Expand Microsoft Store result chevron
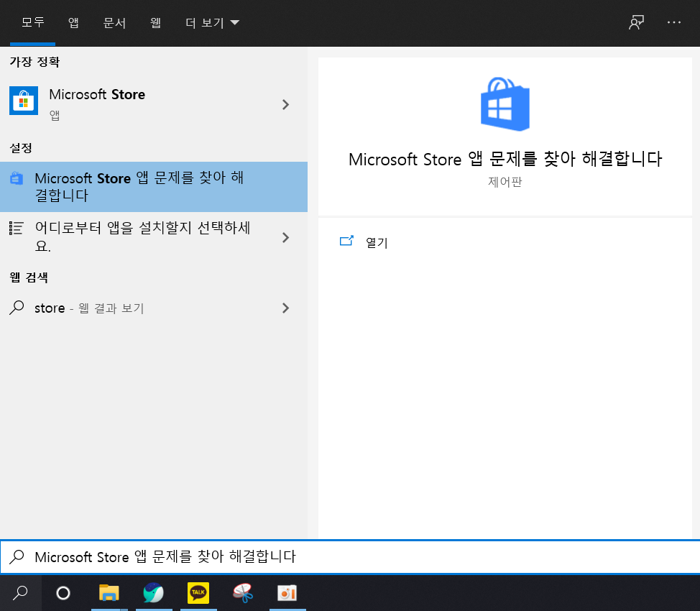The width and height of the screenshot is (700, 611). [286, 104]
